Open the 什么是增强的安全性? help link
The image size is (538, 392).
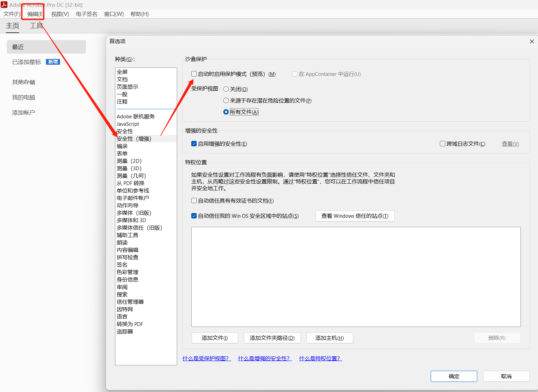point(265,358)
